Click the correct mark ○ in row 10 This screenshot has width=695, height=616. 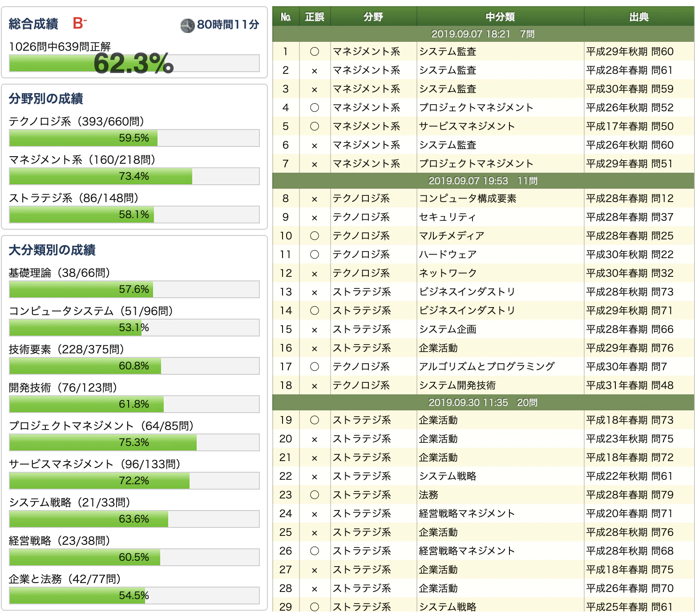click(x=315, y=236)
